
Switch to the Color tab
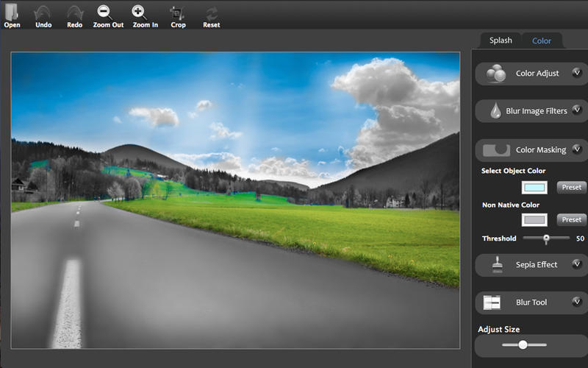pos(542,40)
